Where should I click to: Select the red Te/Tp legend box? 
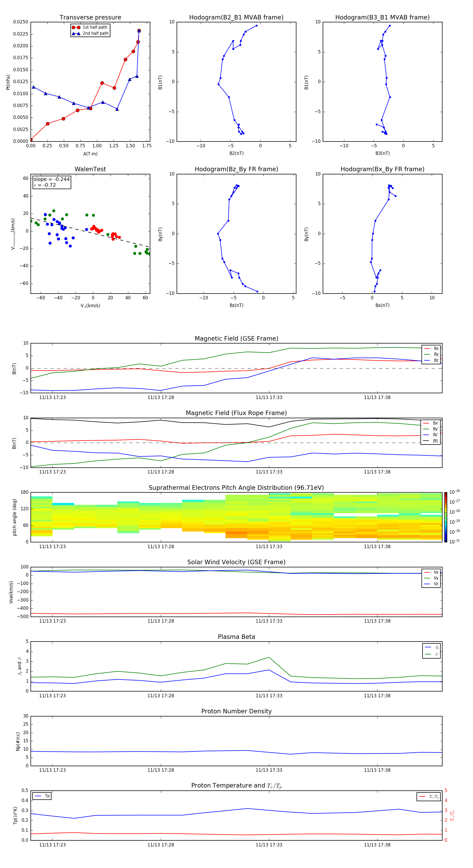[429, 796]
